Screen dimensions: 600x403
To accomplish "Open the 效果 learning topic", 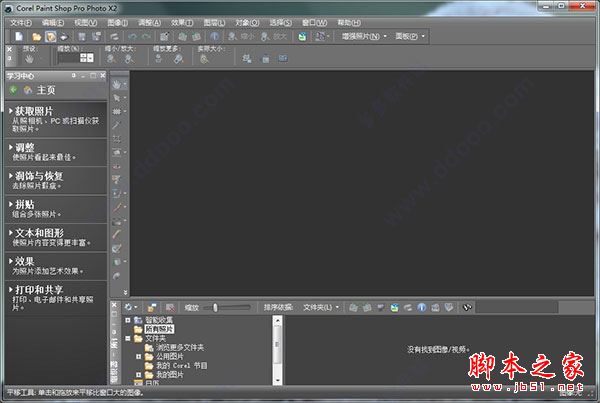I will pos(56,266).
